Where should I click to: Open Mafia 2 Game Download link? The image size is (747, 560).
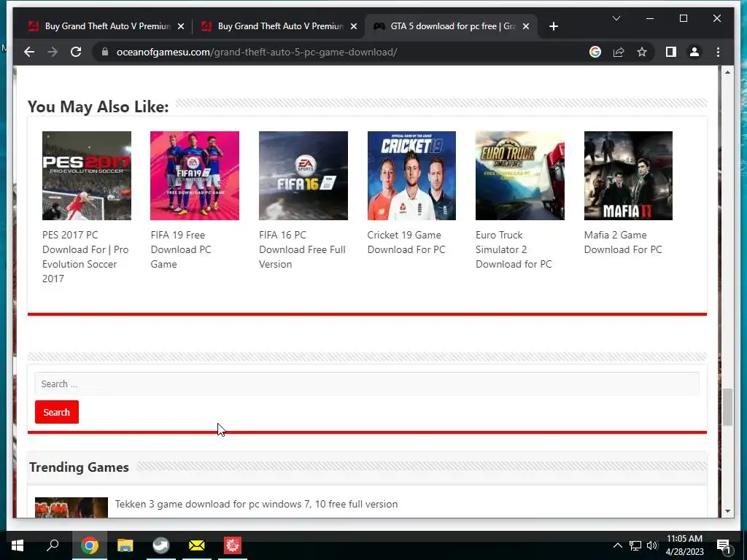[x=623, y=242]
